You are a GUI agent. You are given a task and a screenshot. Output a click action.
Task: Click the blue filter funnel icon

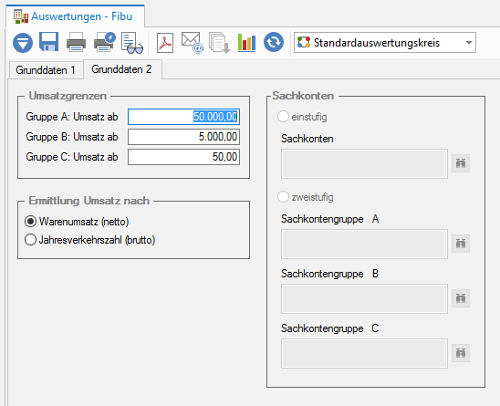click(23, 43)
